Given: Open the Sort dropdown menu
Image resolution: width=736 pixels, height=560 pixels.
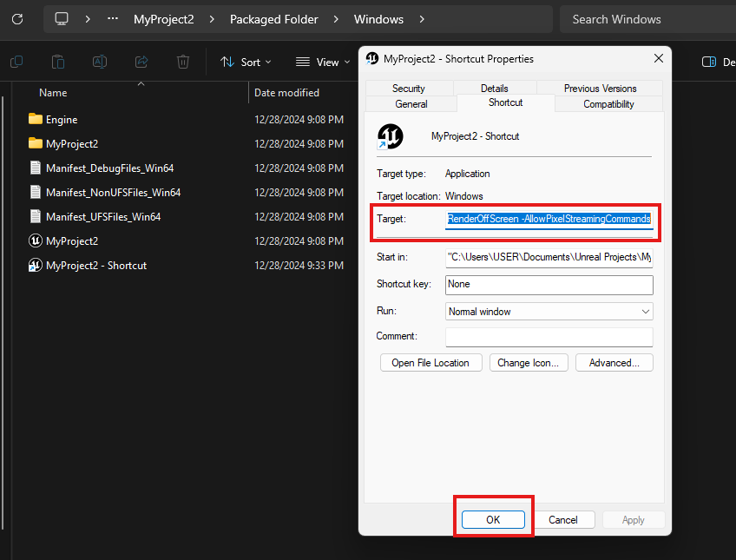Looking at the screenshot, I should click(x=246, y=62).
